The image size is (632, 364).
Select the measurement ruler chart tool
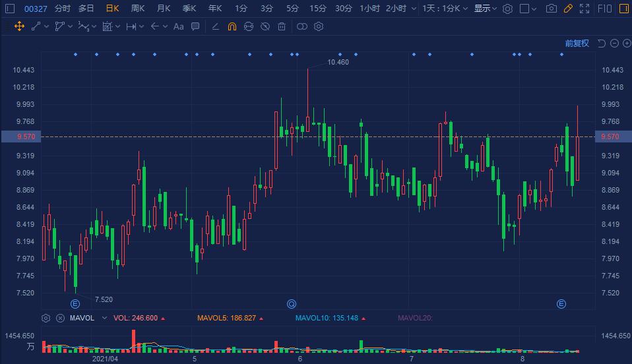[x=108, y=26]
